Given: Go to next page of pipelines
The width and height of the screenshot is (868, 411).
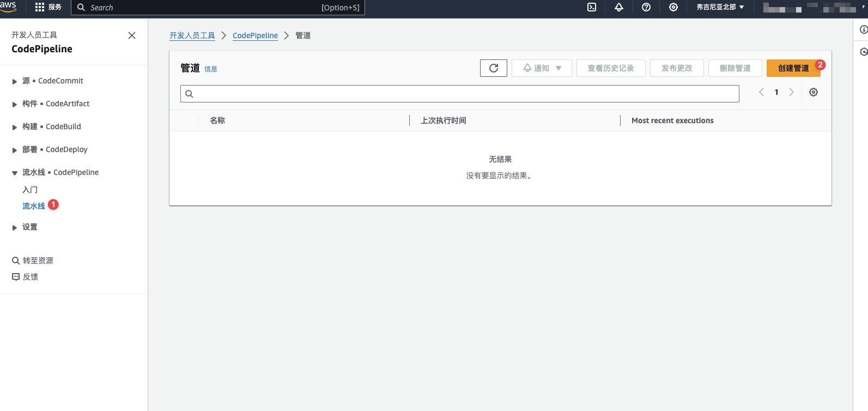Looking at the screenshot, I should coord(792,92).
